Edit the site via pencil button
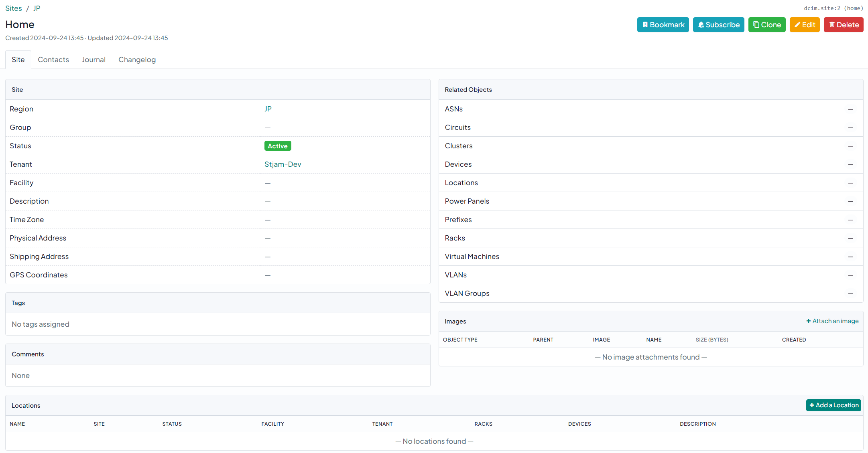Screen dimensions: 868x453 pyautogui.click(x=804, y=25)
